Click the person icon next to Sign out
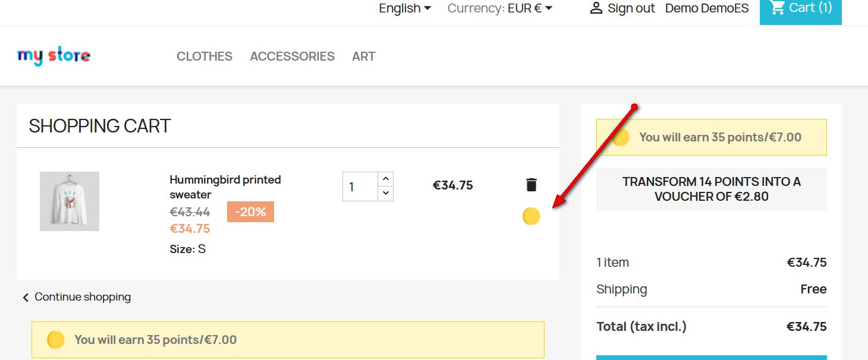This screenshot has height=360, width=868. point(596,8)
